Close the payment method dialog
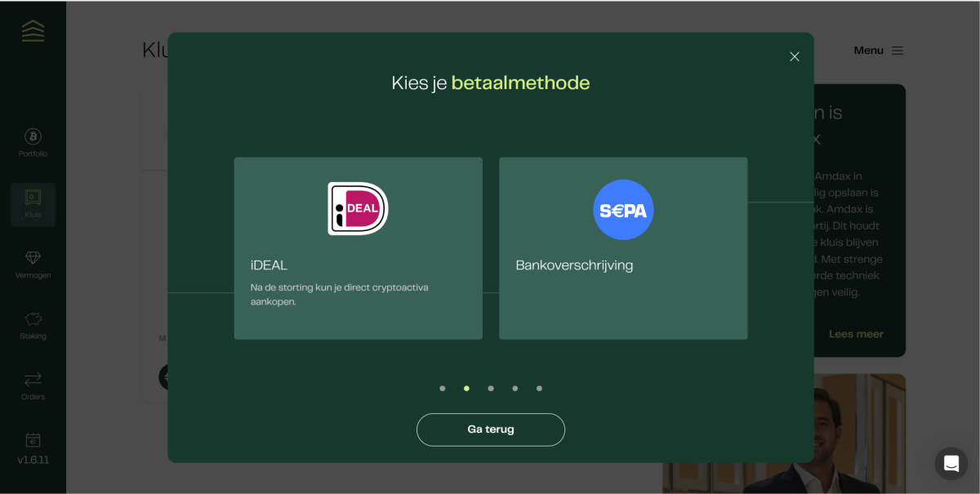980x494 pixels. coord(795,56)
